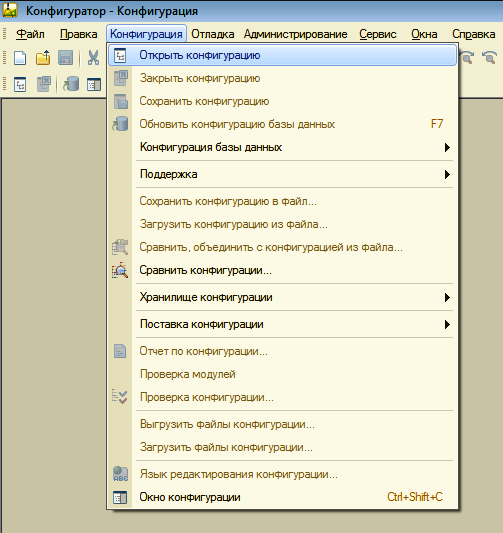The width and height of the screenshot is (503, 533).
Task: Click the Compare configurations magnifier icon
Action: (120, 270)
